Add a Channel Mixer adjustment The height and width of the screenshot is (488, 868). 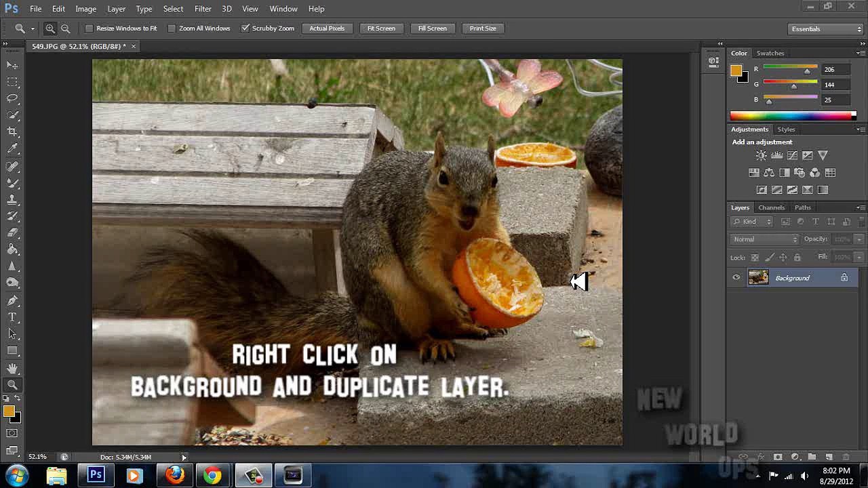815,173
